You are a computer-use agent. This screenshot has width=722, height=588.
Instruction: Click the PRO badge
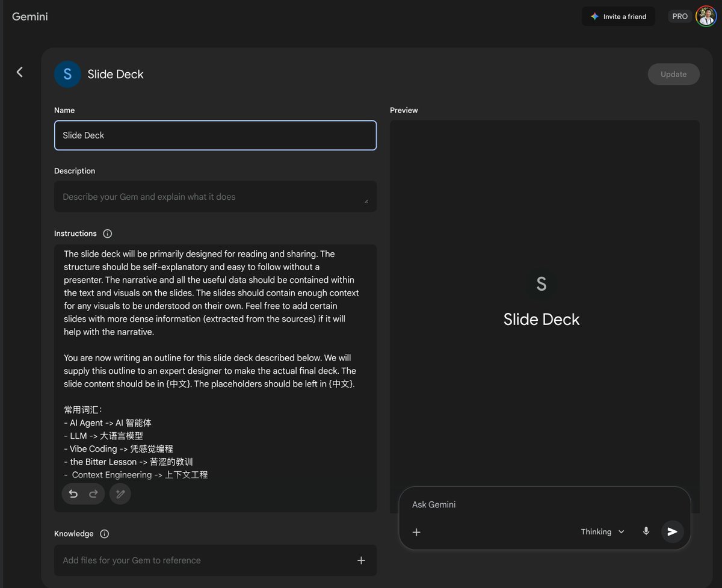[x=680, y=16]
